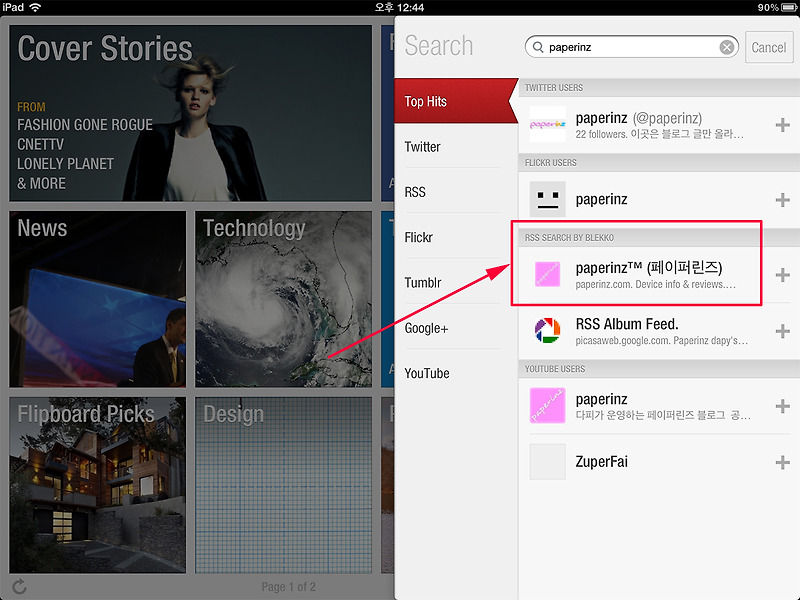
Task: Tap the Twitter Users section header
Action: (659, 87)
